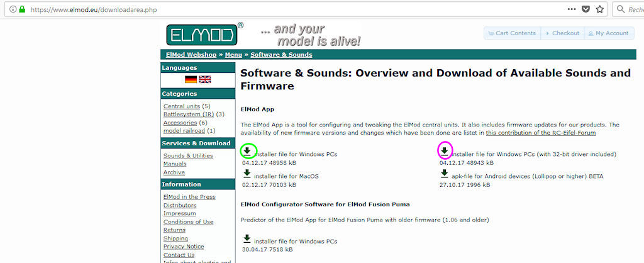
Task: Open the Shipping link
Action: pos(176,238)
